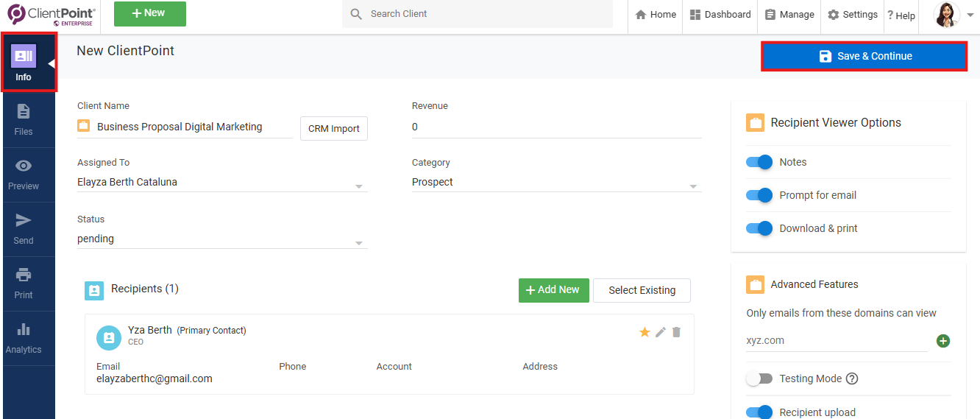Image resolution: width=980 pixels, height=419 pixels.
Task: Click the CRM Import button
Action: click(x=334, y=128)
